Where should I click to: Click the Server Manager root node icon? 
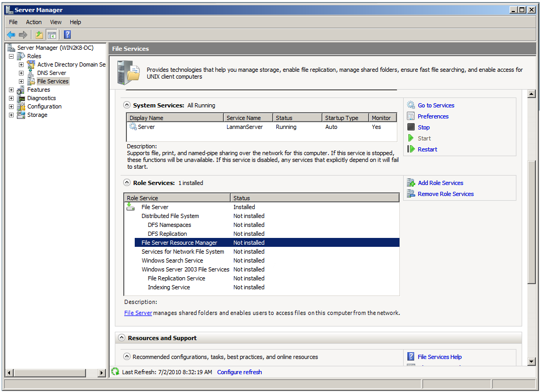click(x=12, y=48)
